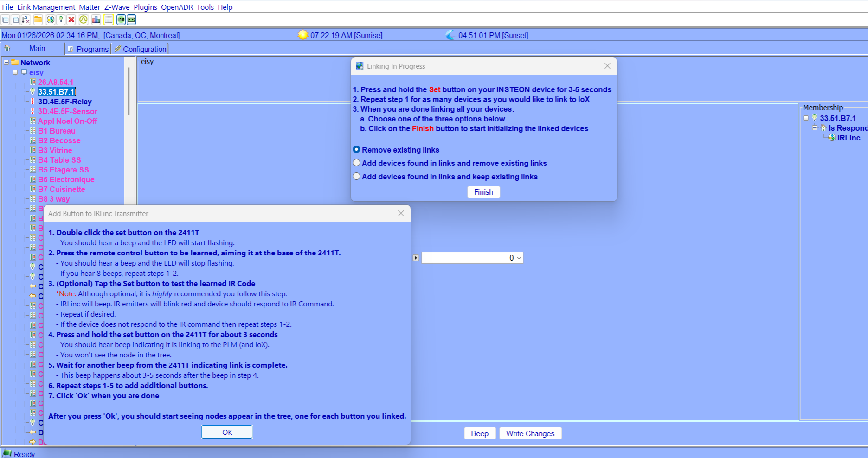Click the yellow folder toolbar icon
Screen dimensions: 868x458
point(38,19)
